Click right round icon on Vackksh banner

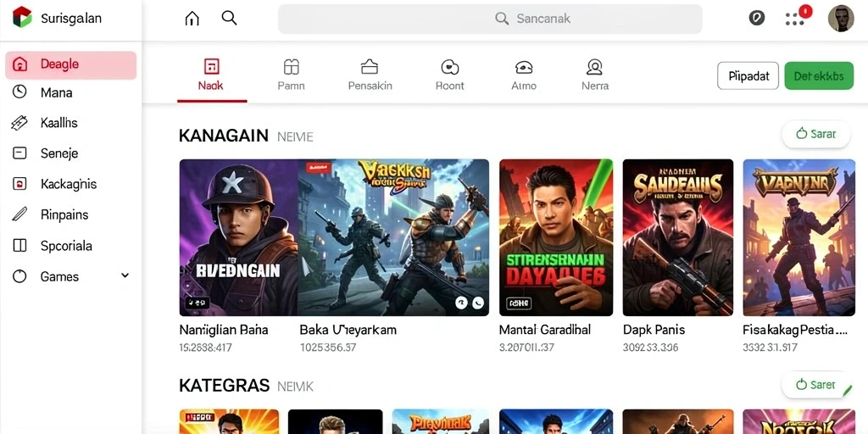478,303
